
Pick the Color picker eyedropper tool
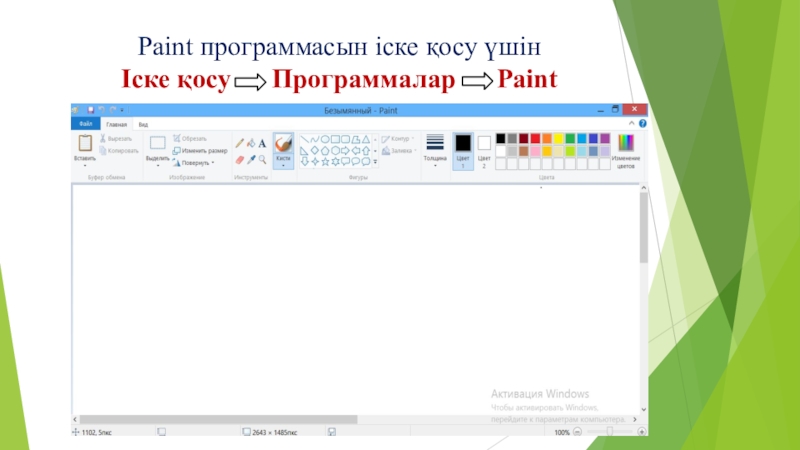pyautogui.click(x=250, y=159)
